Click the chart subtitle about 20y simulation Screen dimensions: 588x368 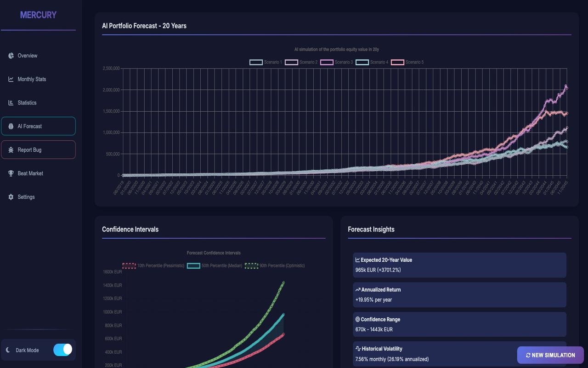pyautogui.click(x=337, y=49)
